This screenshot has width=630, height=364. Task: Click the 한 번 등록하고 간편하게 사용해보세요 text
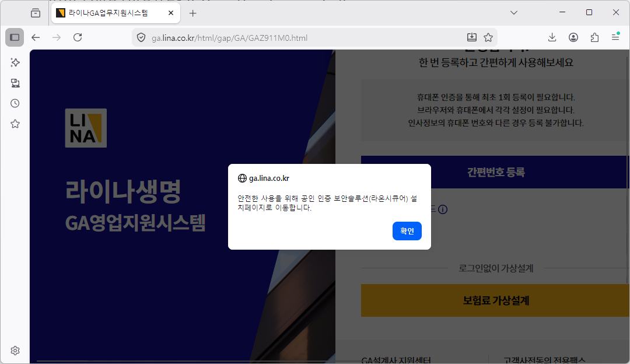pos(496,62)
